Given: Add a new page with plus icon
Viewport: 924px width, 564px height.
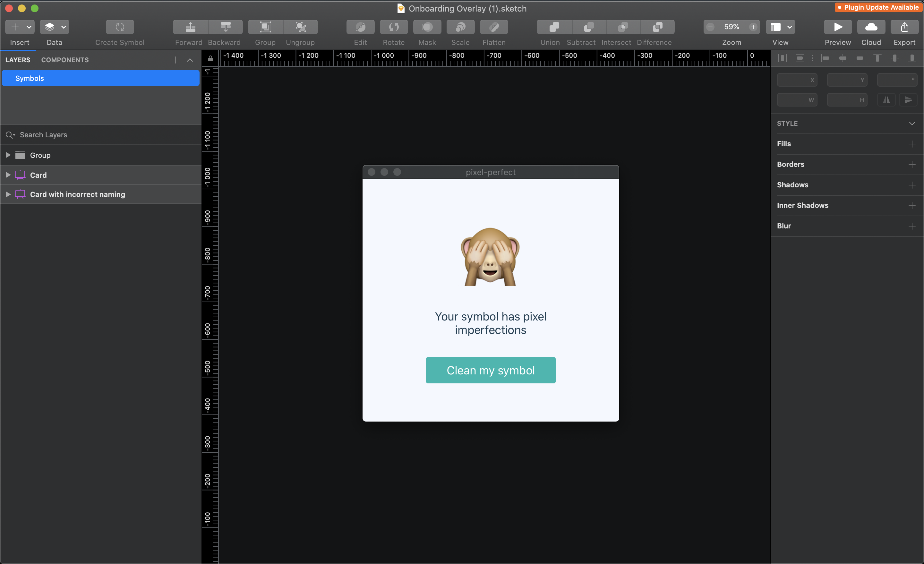Looking at the screenshot, I should 175,60.
